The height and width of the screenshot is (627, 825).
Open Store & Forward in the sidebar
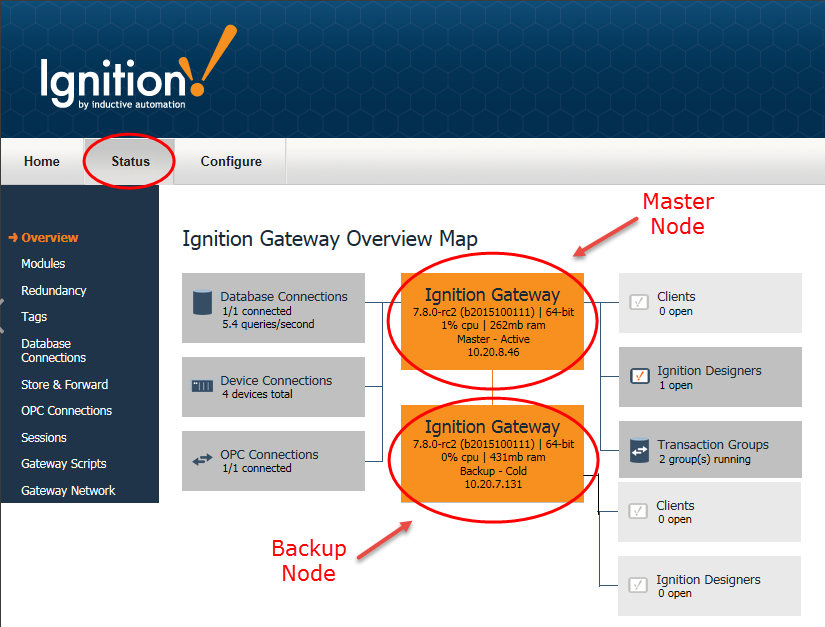(65, 385)
